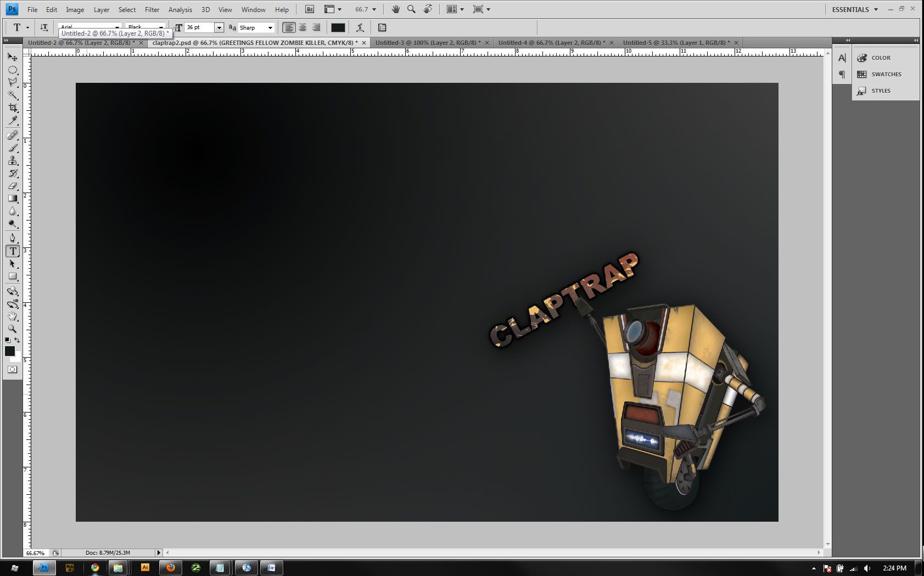Image resolution: width=924 pixels, height=576 pixels.
Task: Click the foreground color swatch
Action: [10, 351]
